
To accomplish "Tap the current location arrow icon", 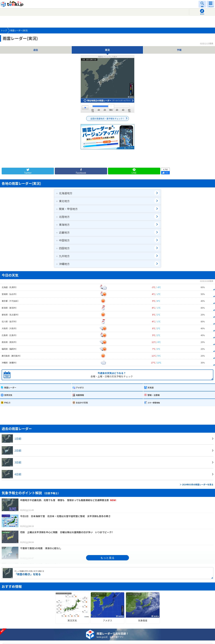I will [202, 11].
